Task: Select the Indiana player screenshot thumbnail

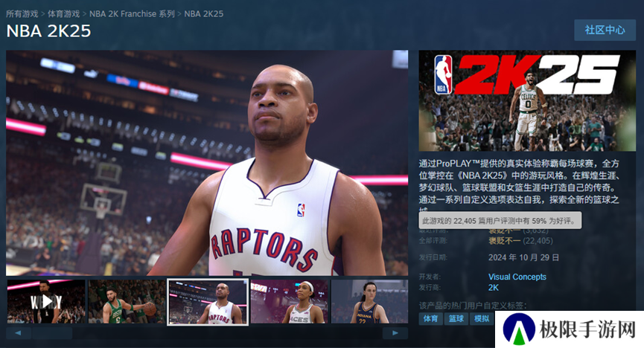Action: pos(369,301)
